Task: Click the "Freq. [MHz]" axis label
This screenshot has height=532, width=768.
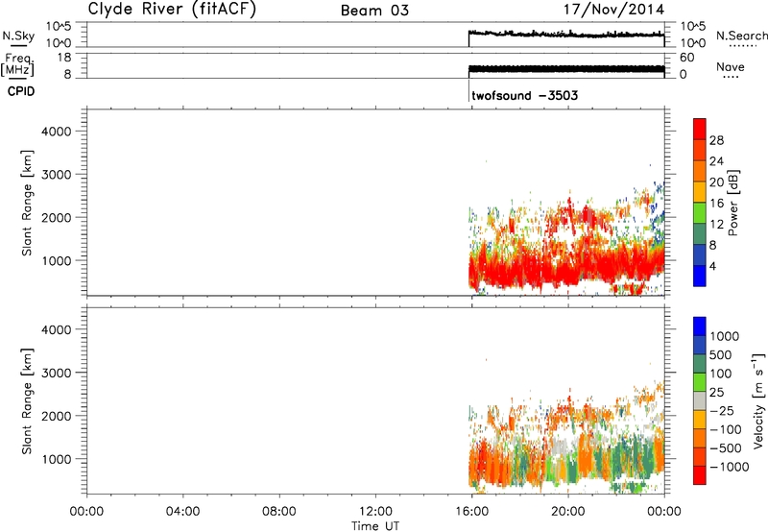Action: (17, 64)
